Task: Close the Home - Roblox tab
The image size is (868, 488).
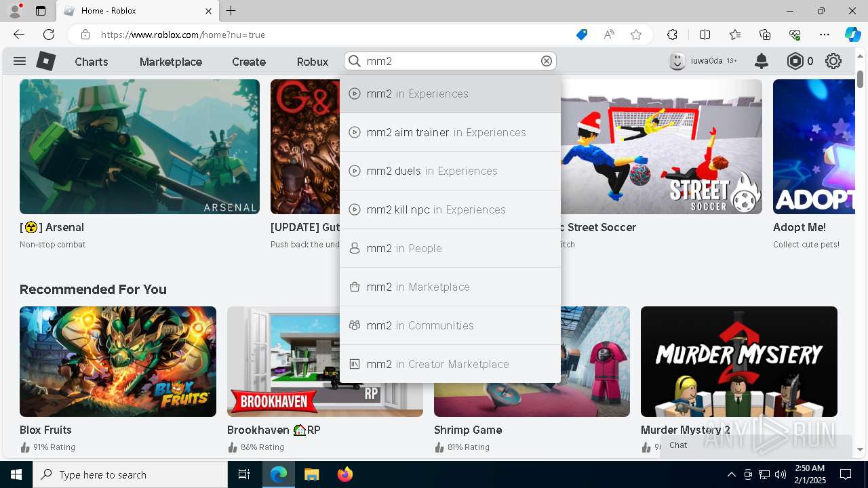Action: click(208, 11)
